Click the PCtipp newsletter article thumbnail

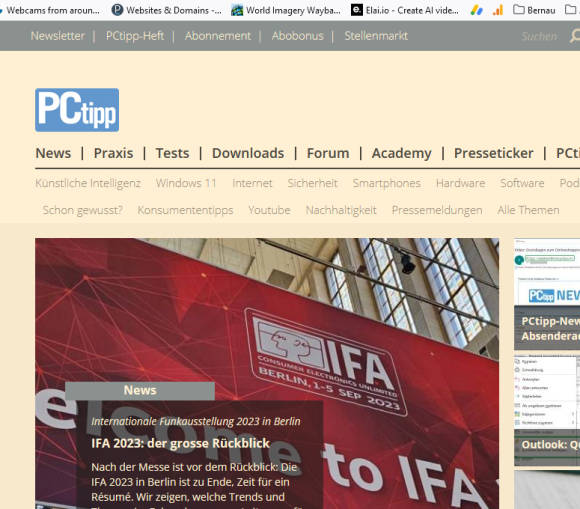coord(547,272)
